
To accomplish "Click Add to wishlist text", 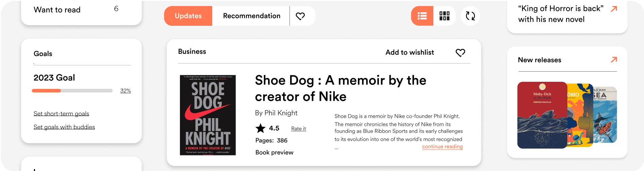I will coord(410,52).
